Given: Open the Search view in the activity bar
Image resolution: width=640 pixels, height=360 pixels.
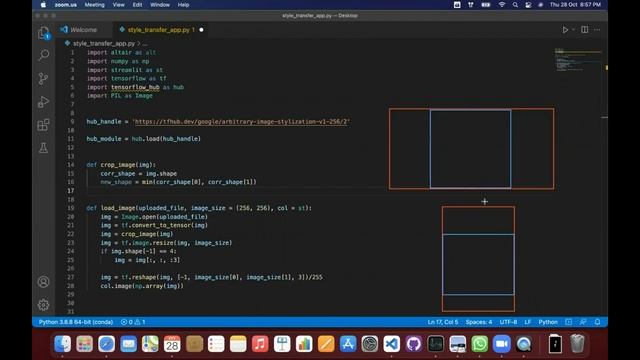Looking at the screenshot, I should pos(44,55).
